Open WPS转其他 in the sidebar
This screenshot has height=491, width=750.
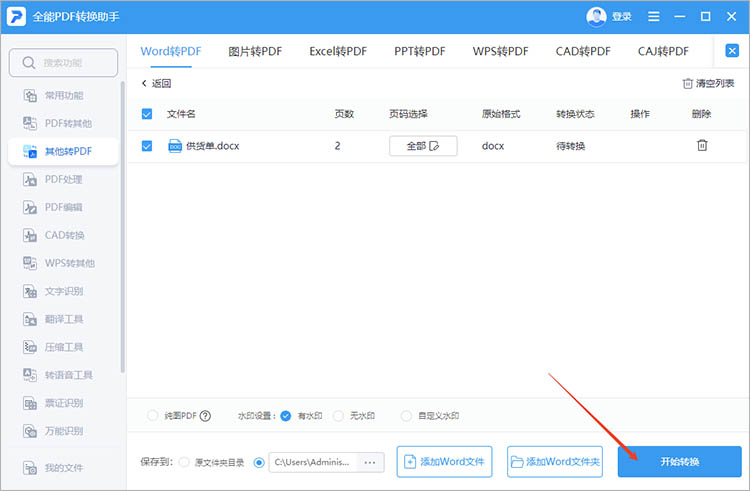[63, 263]
